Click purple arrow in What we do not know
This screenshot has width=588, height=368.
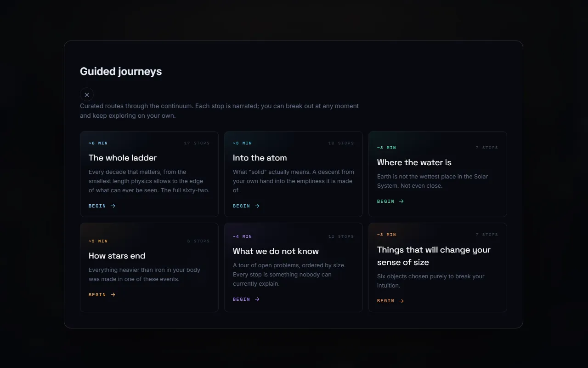pyautogui.click(x=257, y=299)
